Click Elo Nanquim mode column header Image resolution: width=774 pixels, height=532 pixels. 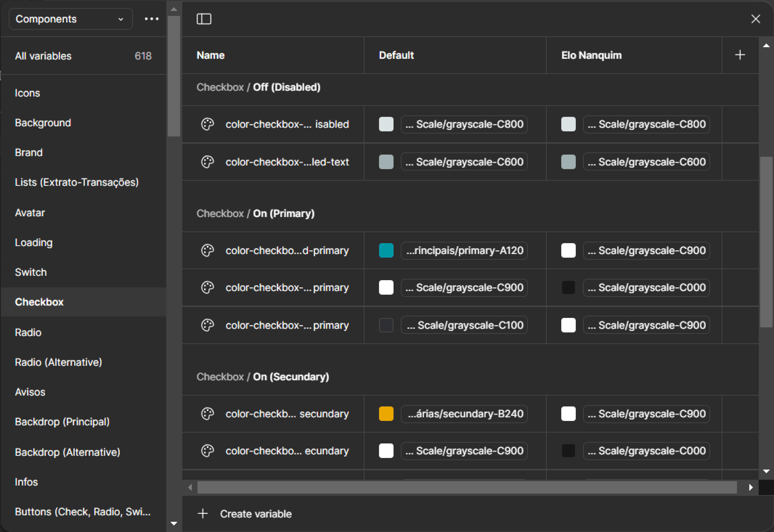pyautogui.click(x=591, y=55)
